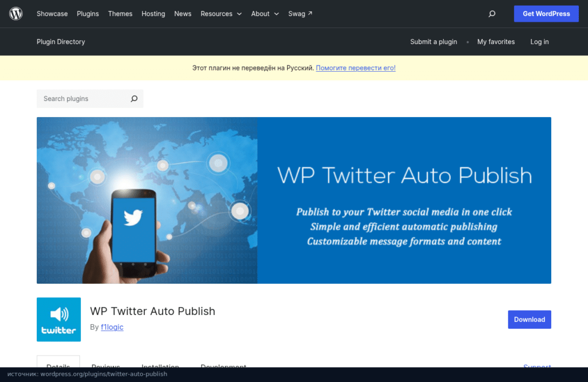Click the WP Twitter Auto Publish title
Viewport: 588px width, 382px height.
click(153, 311)
